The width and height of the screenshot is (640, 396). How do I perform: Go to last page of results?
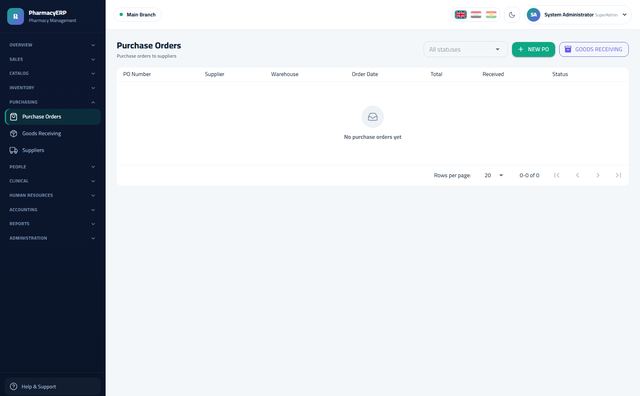coord(618,175)
